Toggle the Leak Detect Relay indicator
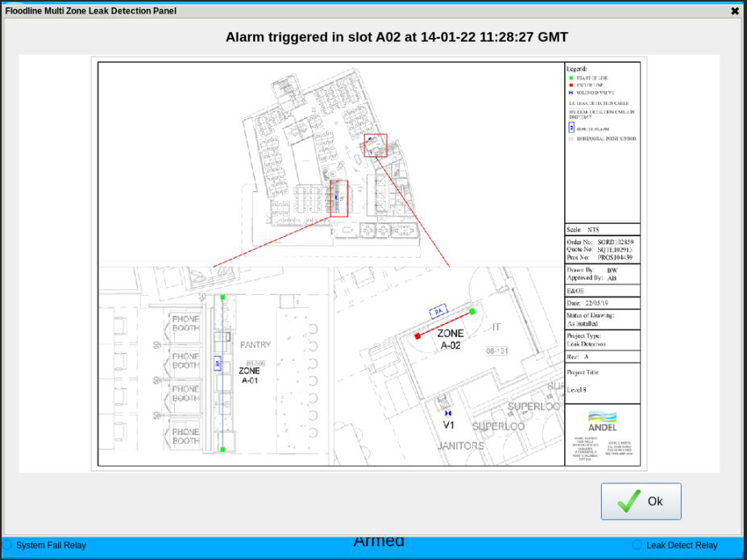The height and width of the screenshot is (560, 747). pos(637,545)
